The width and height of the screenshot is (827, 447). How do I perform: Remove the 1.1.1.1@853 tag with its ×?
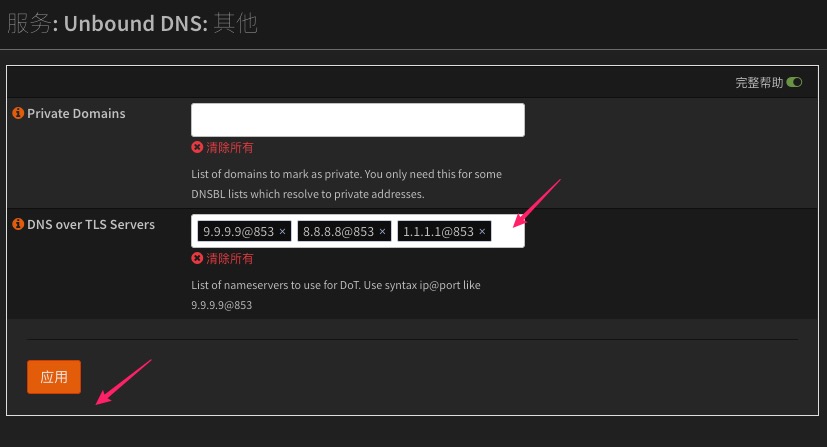[x=482, y=232]
